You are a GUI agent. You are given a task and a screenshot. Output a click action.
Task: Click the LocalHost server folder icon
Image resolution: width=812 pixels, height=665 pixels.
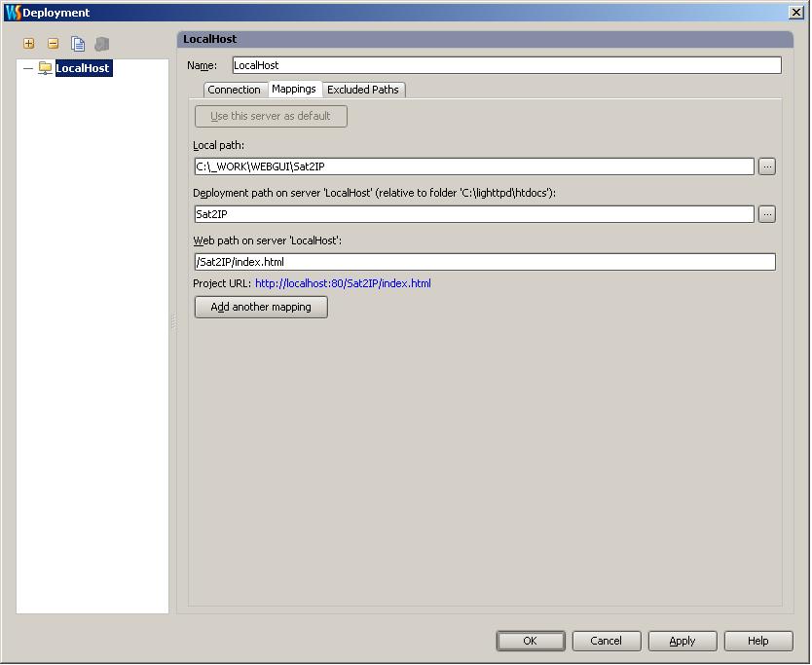click(x=45, y=68)
